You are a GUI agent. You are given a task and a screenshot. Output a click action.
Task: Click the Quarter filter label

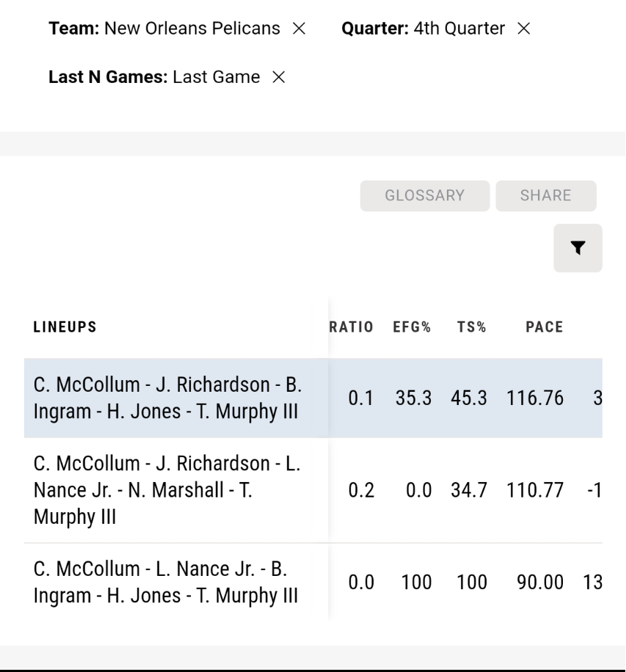click(x=375, y=29)
